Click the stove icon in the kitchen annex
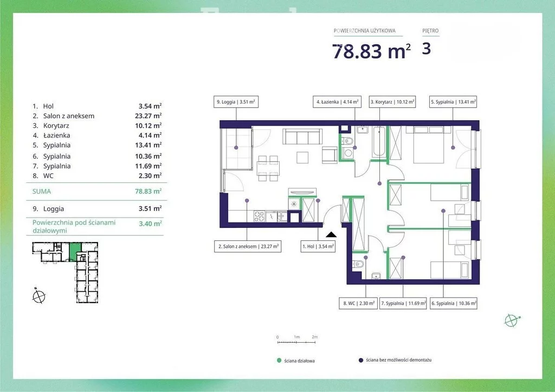Viewport: 555px width, 392px height. [x=259, y=216]
